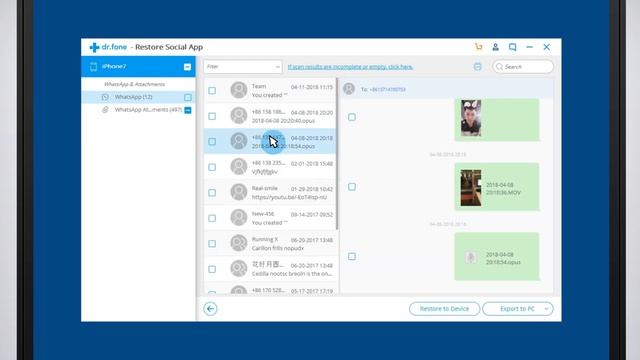Click the magnifier icon in Search field

click(x=500, y=67)
